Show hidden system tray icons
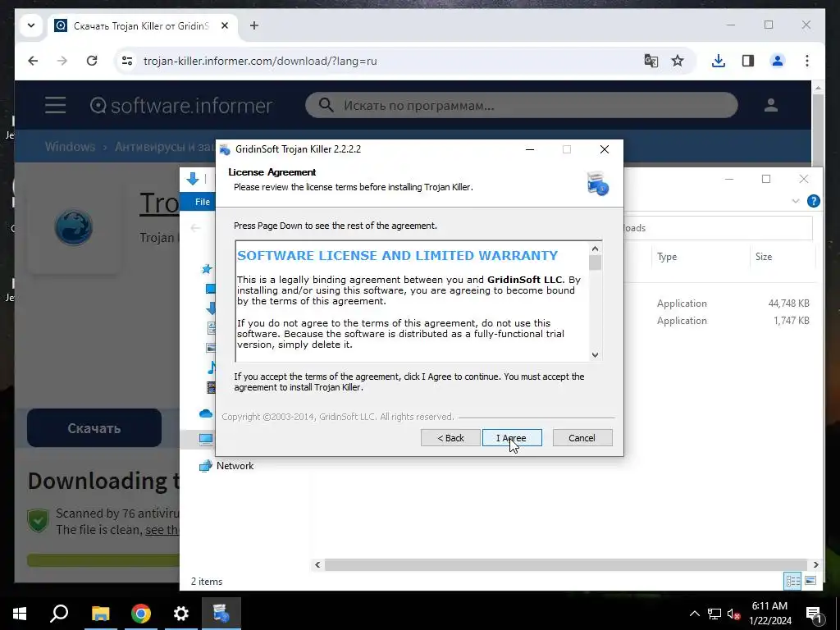840x630 pixels. pos(694,614)
